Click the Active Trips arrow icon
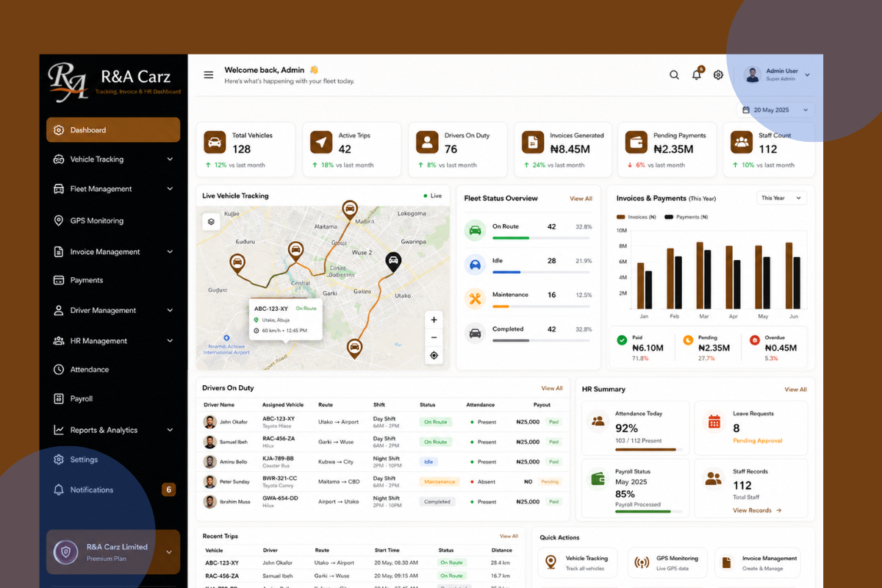Image resolution: width=882 pixels, height=588 pixels. pos(321,142)
